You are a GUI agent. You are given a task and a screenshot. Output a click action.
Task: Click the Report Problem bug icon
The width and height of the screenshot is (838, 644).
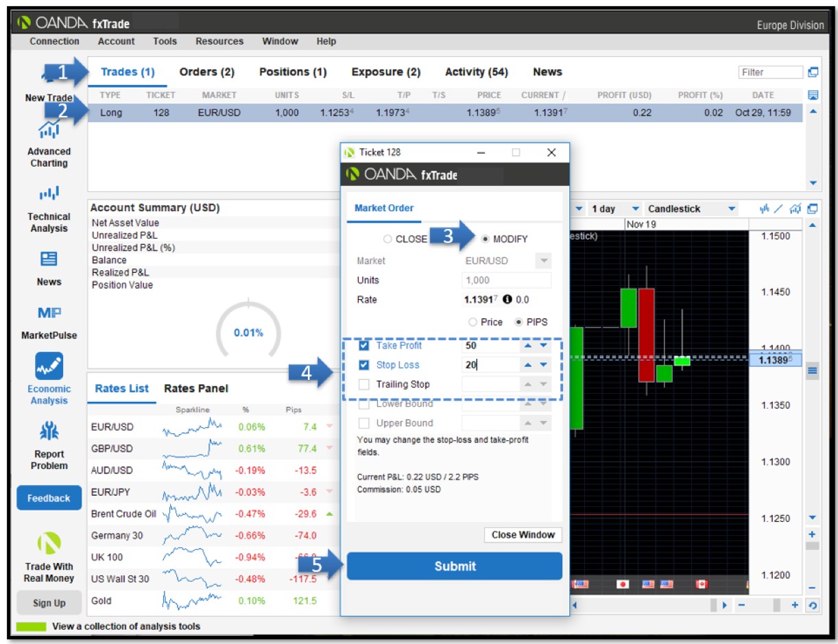(x=49, y=431)
